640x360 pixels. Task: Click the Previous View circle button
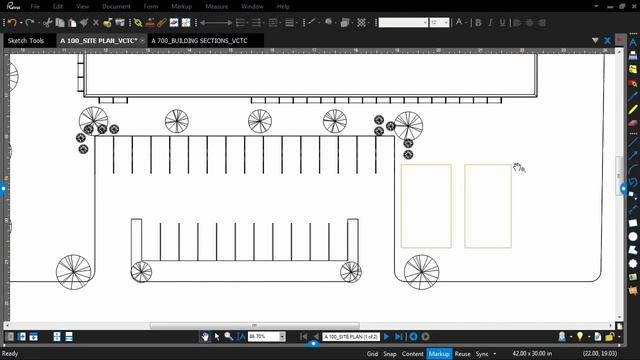pyautogui.click(x=413, y=336)
